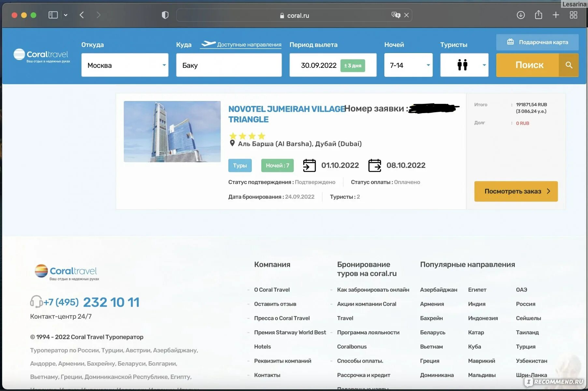Select Турция destination
This screenshot has height=391, width=588.
525,347
